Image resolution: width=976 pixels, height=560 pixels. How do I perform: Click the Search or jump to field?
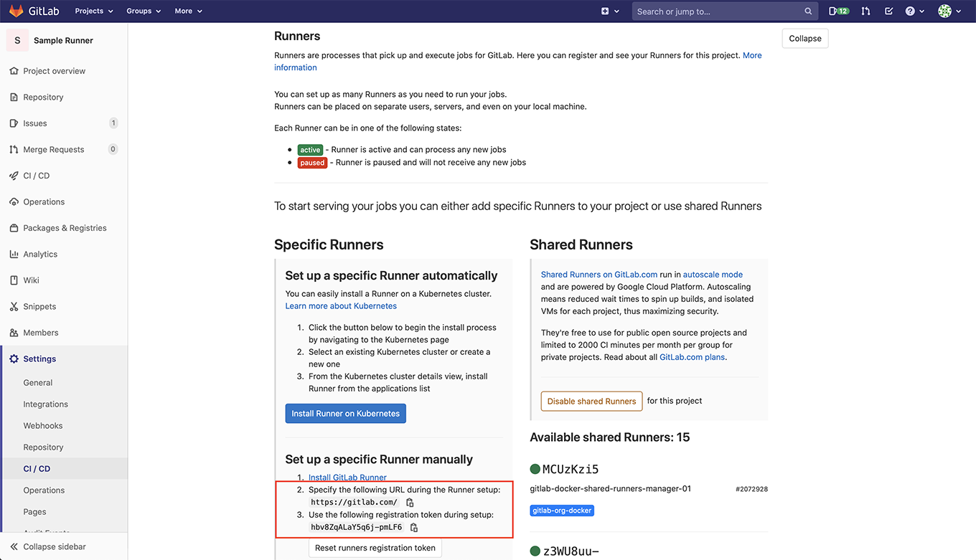coord(725,11)
